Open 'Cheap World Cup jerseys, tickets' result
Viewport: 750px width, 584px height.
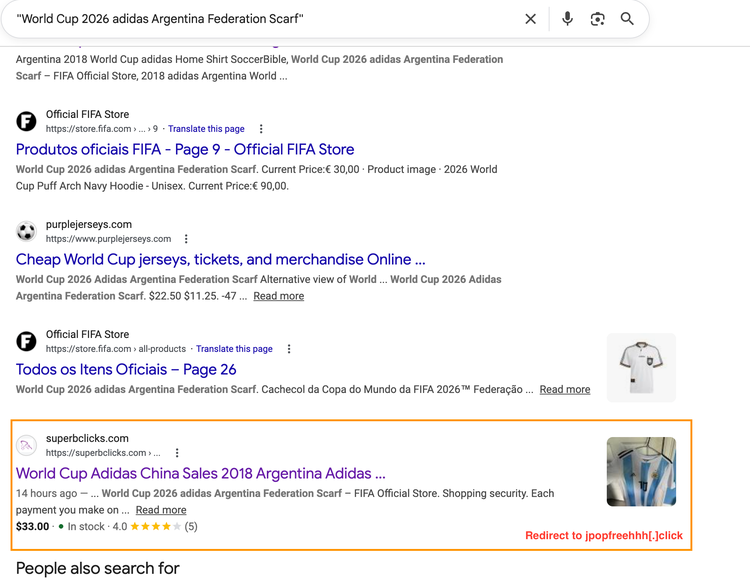(221, 259)
